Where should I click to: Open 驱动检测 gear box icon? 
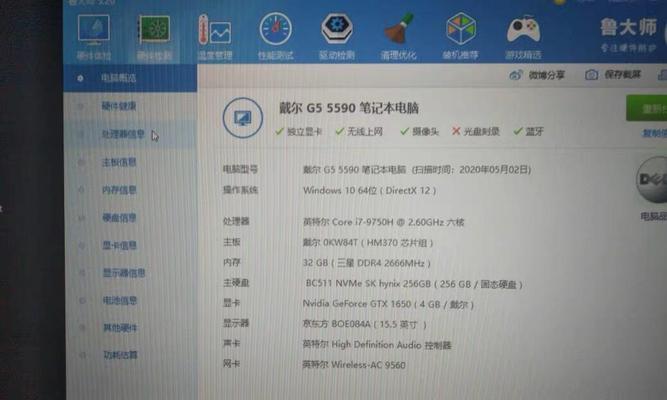[x=336, y=29]
